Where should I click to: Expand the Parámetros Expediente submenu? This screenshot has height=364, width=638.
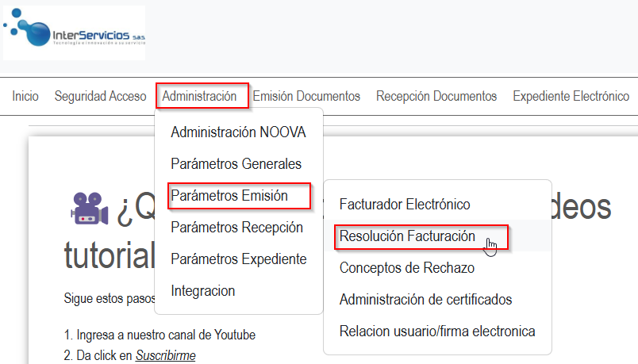238,259
